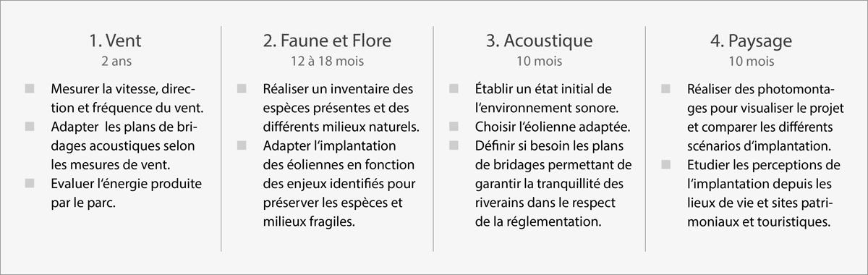
Task: Click the '4. Paysage' heading
Action: click(752, 41)
